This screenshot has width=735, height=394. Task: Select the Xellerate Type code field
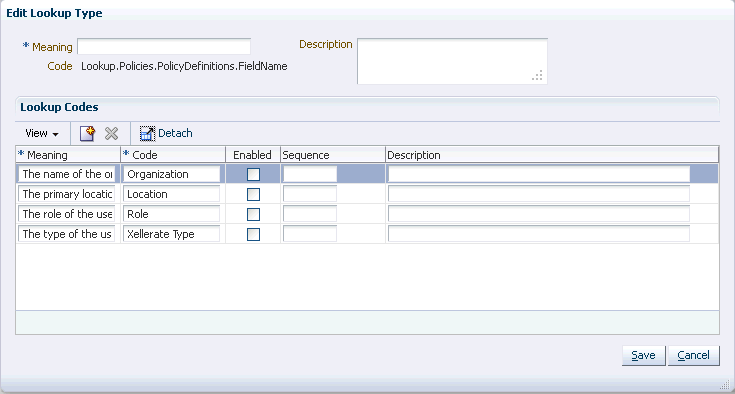click(x=171, y=234)
